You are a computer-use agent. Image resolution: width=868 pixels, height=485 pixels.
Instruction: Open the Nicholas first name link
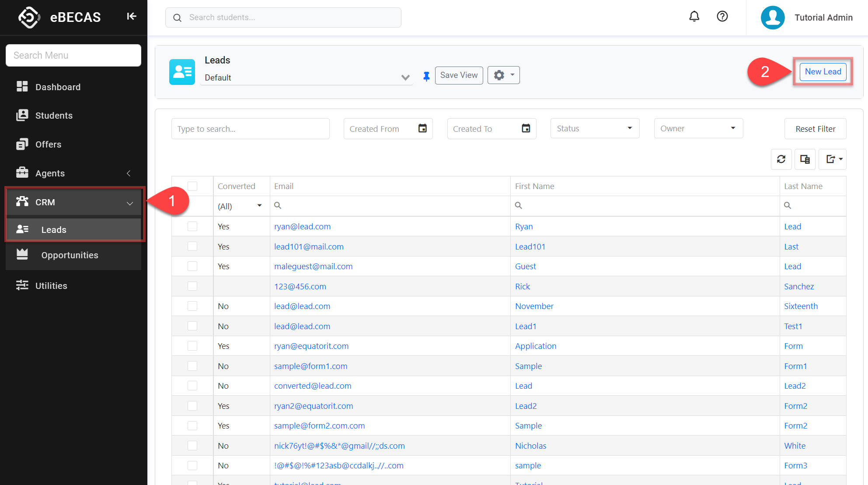530,446
